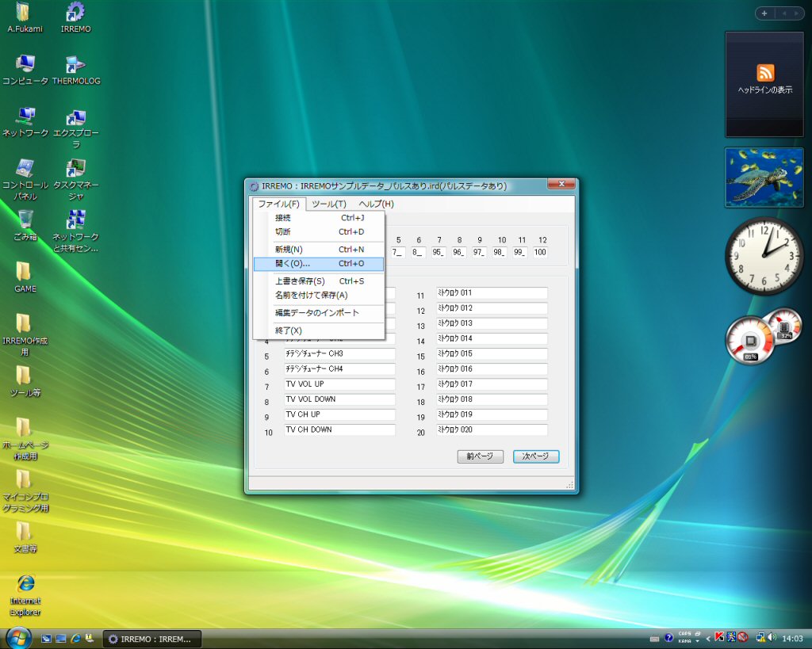
Task: Choose 上書き保存(S) from the File menu
Action: (x=319, y=281)
